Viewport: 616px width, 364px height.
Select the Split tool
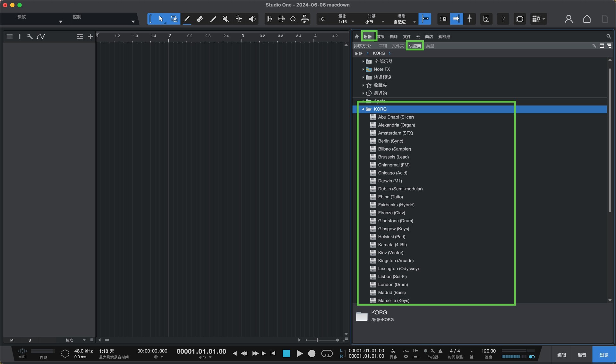pos(187,19)
